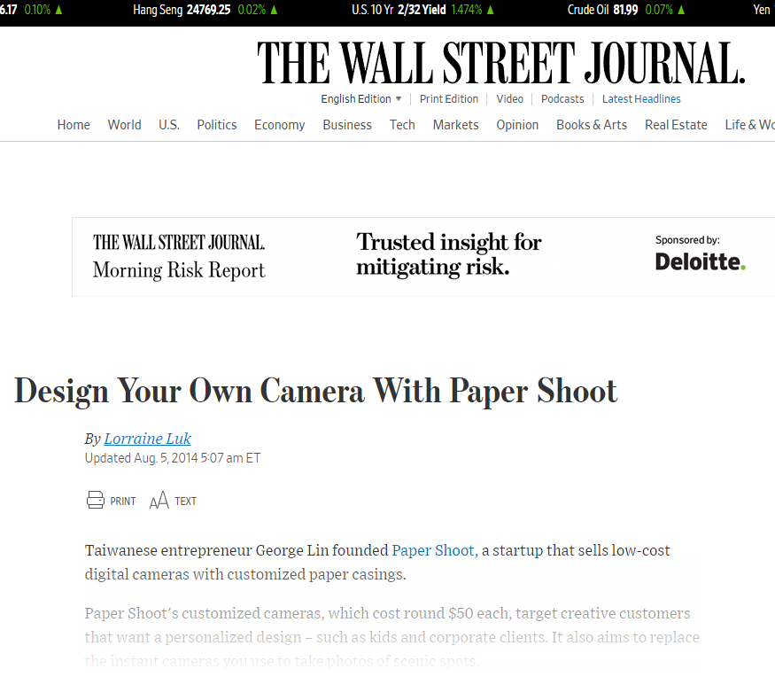Open the Books & Arts section
This screenshot has height=700, width=775.
coord(591,125)
